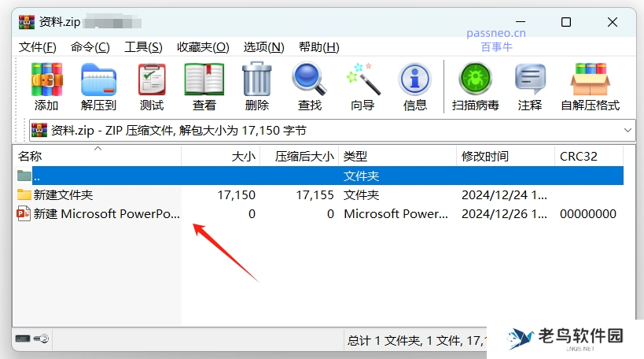Click size value 17,150 in folder row
This screenshot has width=644, height=359.
(237, 195)
